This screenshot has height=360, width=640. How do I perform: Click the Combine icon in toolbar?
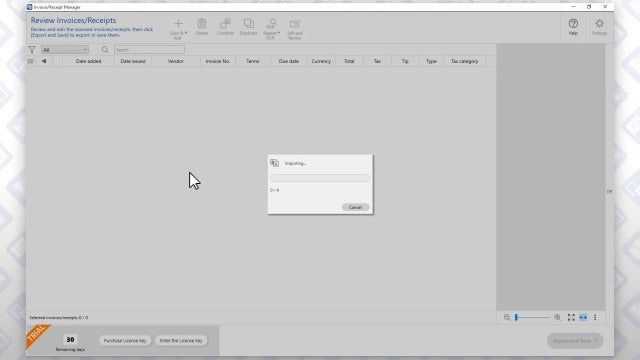(225, 24)
